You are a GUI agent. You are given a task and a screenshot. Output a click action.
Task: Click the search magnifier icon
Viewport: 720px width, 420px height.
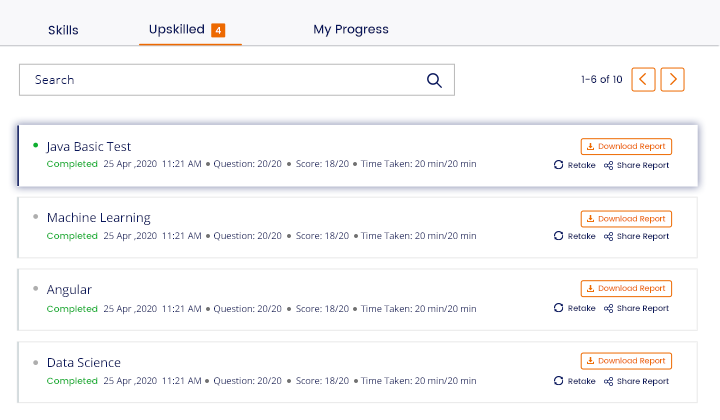(x=434, y=80)
